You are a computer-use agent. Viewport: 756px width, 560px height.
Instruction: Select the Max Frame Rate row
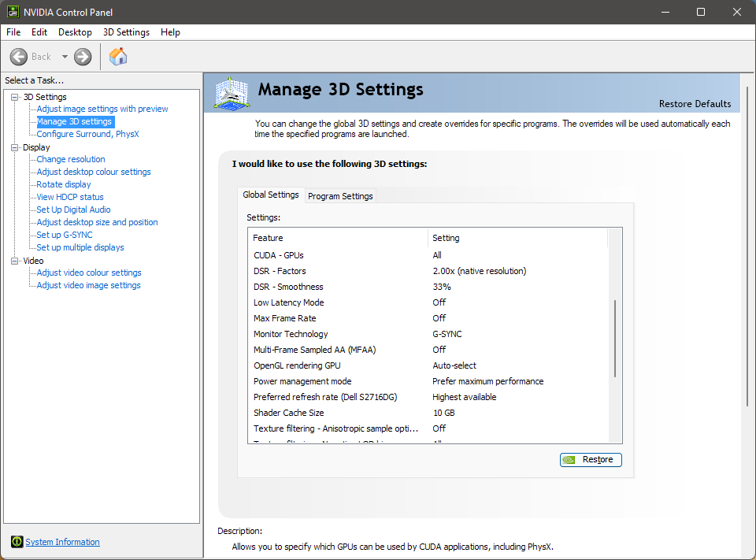428,318
